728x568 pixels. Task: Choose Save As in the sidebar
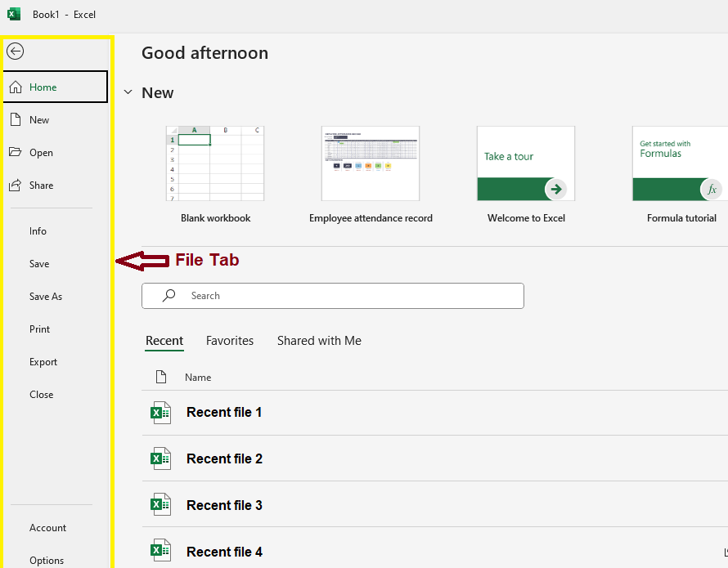[x=46, y=297]
